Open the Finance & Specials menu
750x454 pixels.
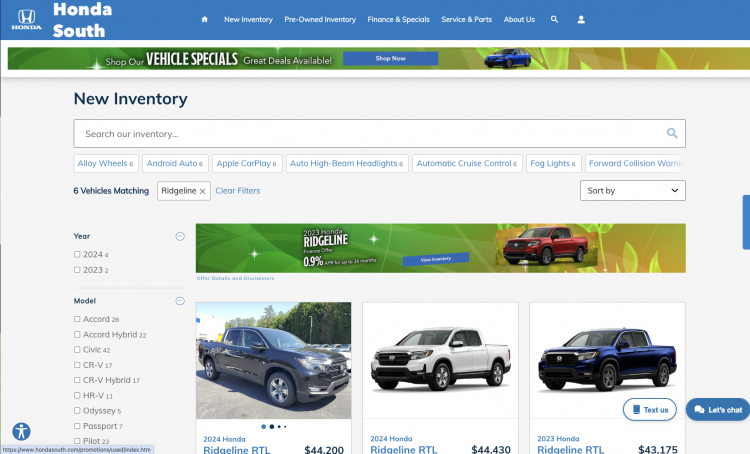(398, 20)
